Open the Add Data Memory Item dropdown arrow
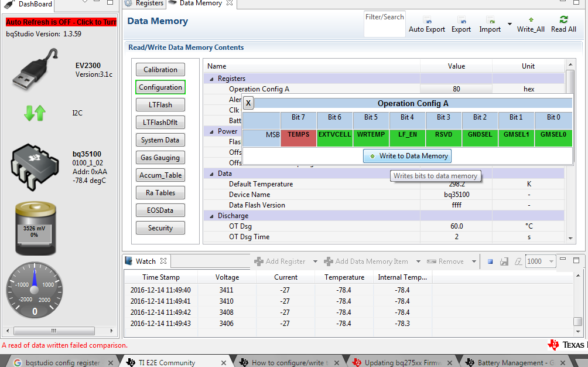This screenshot has height=367, width=588. click(x=419, y=261)
